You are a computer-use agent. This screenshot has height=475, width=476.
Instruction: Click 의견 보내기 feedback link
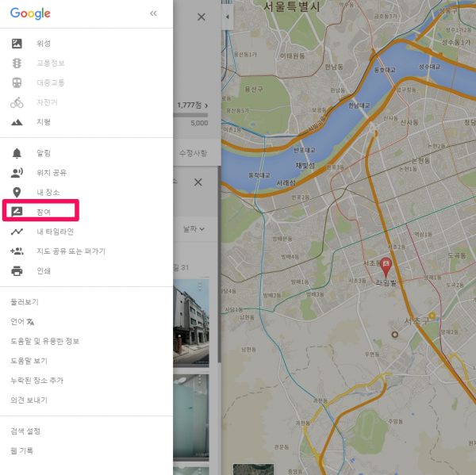29,400
